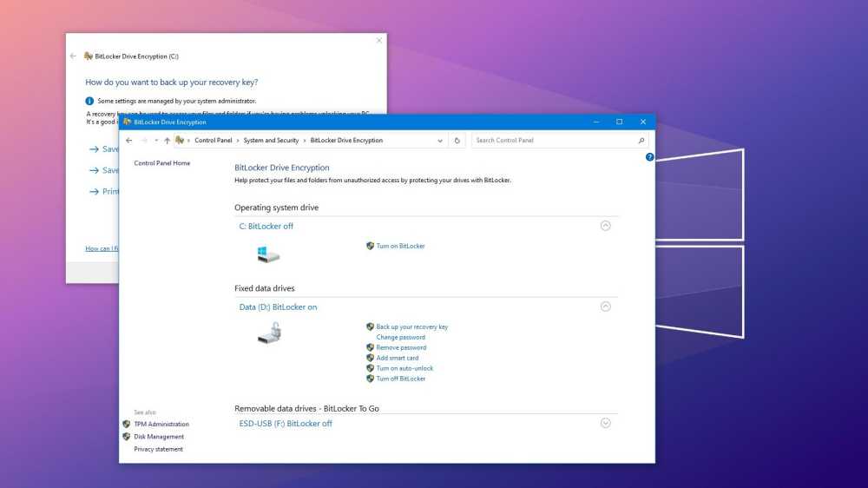
Task: Click the C: operating system drive icon
Action: pos(268,254)
